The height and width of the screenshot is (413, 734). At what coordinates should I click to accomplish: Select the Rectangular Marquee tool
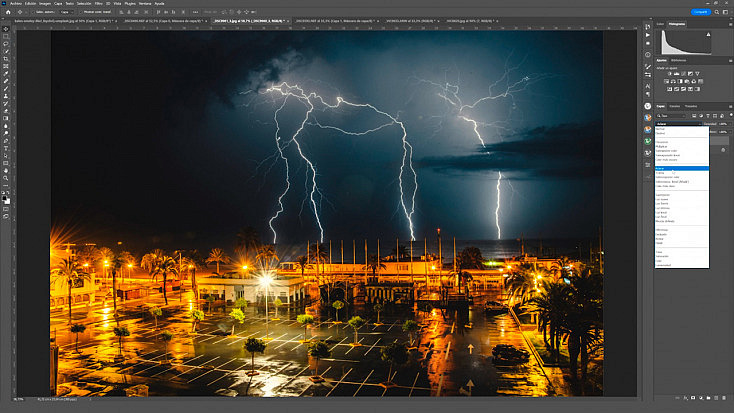6,37
